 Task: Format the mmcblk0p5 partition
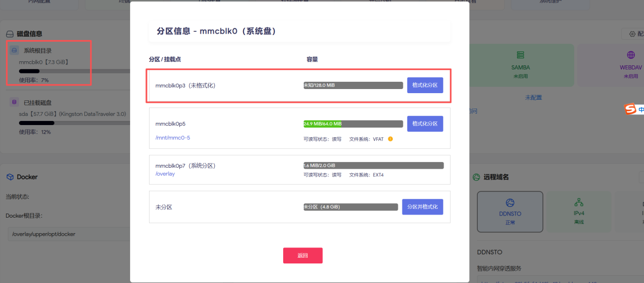pyautogui.click(x=425, y=123)
